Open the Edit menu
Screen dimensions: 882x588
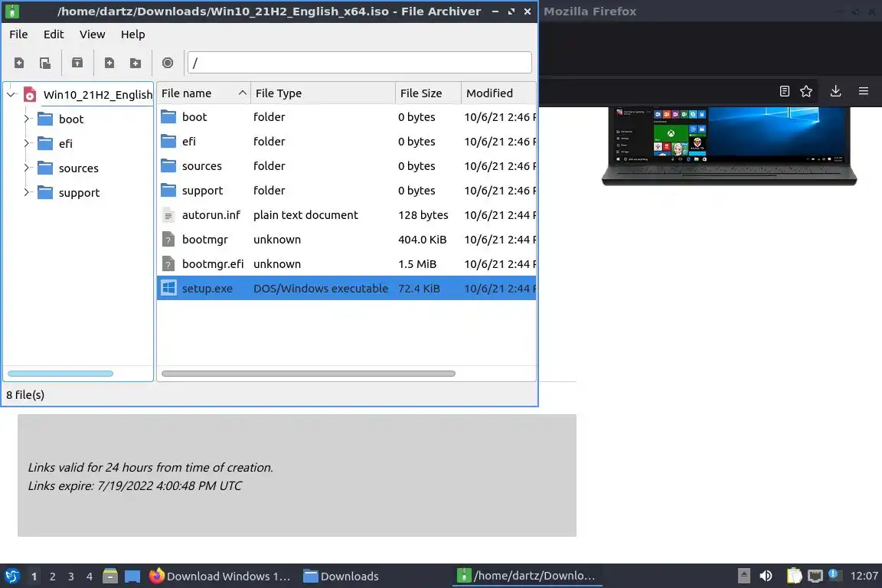click(54, 34)
